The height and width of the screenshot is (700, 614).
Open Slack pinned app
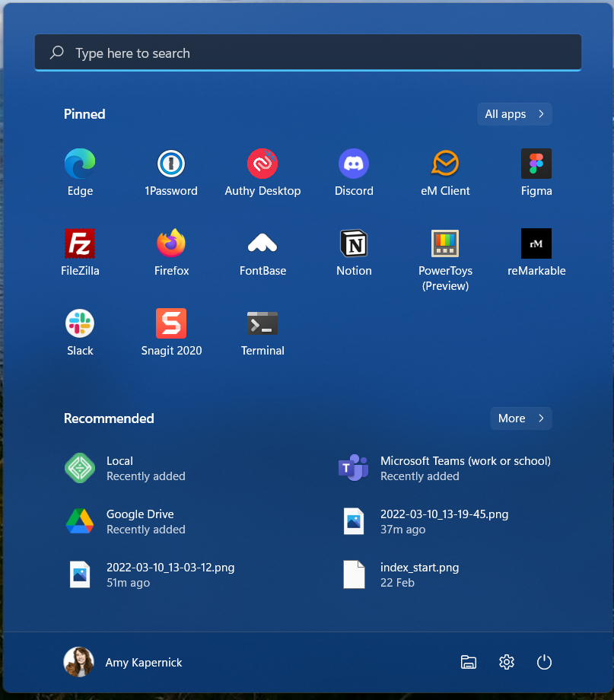80,332
